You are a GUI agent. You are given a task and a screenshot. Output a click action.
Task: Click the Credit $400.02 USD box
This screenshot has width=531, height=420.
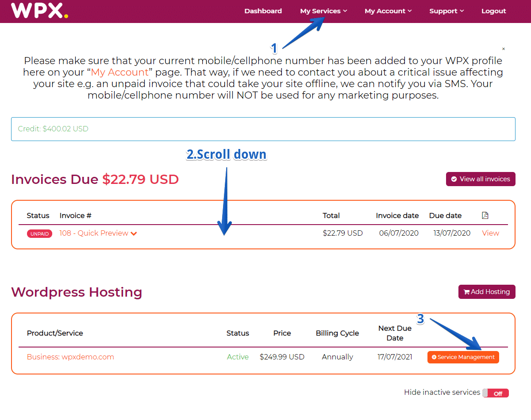tap(263, 129)
